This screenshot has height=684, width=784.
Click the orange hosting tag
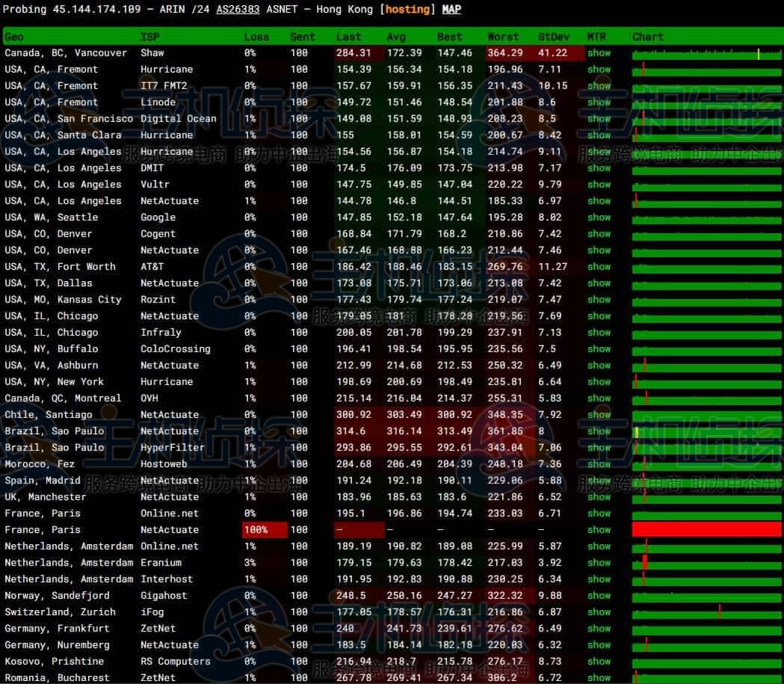(407, 10)
